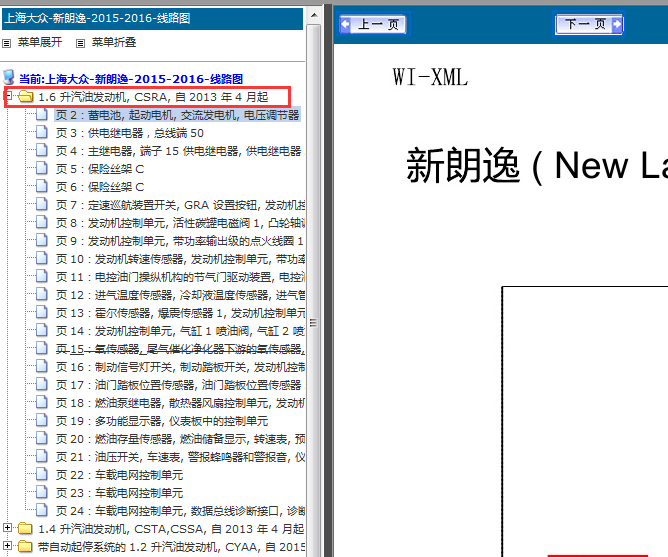Click 菜单展开 to expand all menus
668x557 pixels.
(x=40, y=42)
